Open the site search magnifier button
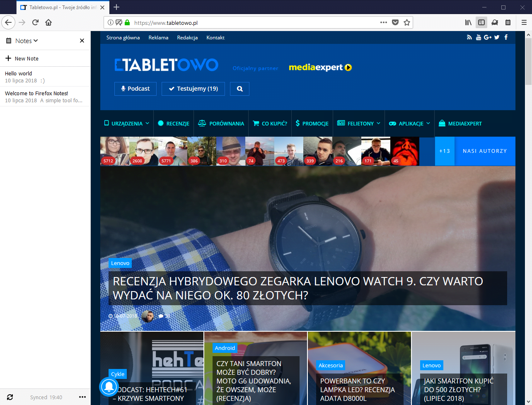Image resolution: width=532 pixels, height=405 pixels. 240,89
